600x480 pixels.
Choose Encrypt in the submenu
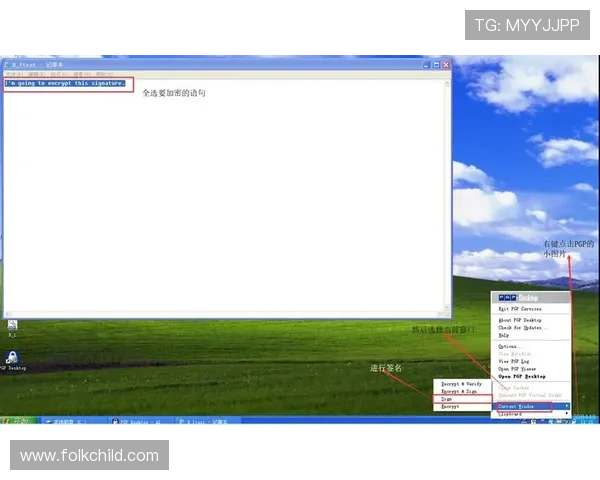[451, 407]
